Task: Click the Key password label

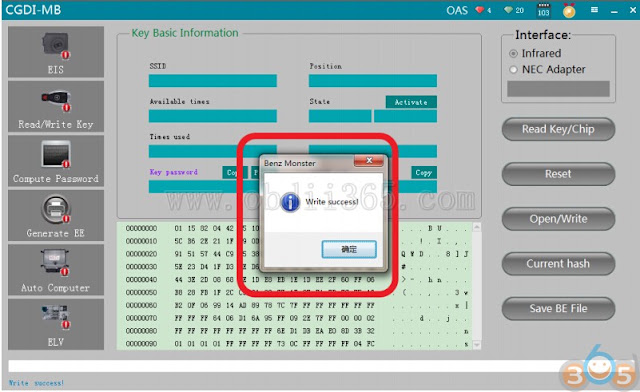Action: (173, 172)
